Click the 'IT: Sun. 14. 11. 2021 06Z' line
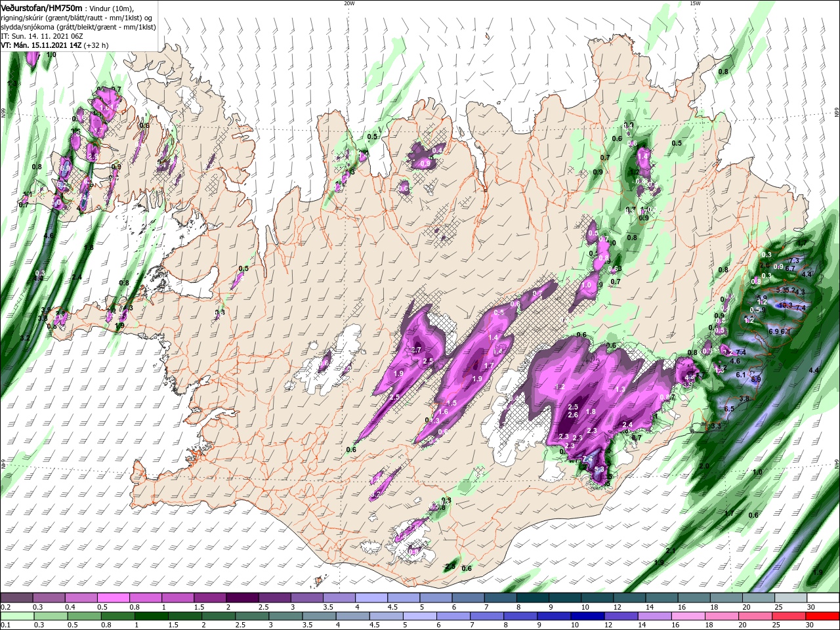 point(42,36)
